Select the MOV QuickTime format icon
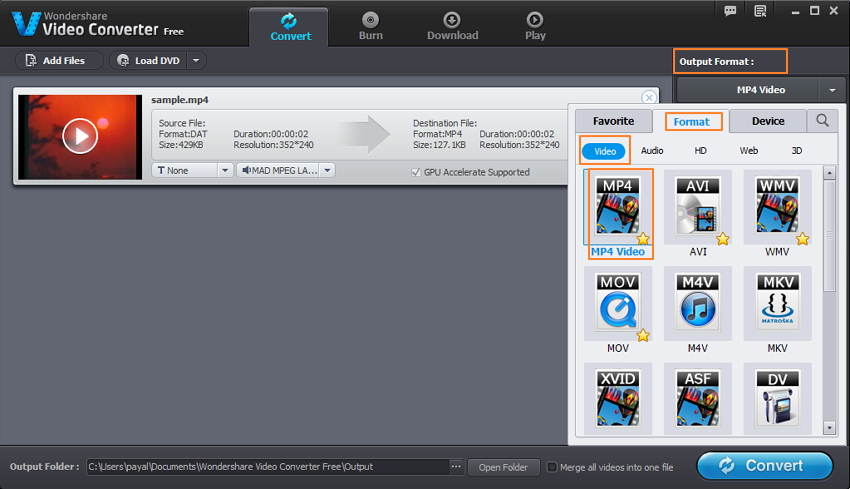The image size is (850, 489). pos(617,303)
